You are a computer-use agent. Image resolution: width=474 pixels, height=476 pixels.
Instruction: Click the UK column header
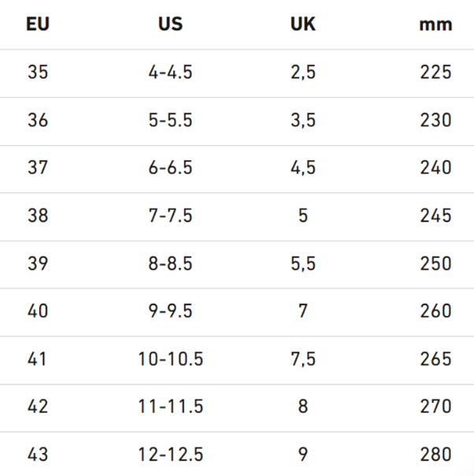coord(303,24)
